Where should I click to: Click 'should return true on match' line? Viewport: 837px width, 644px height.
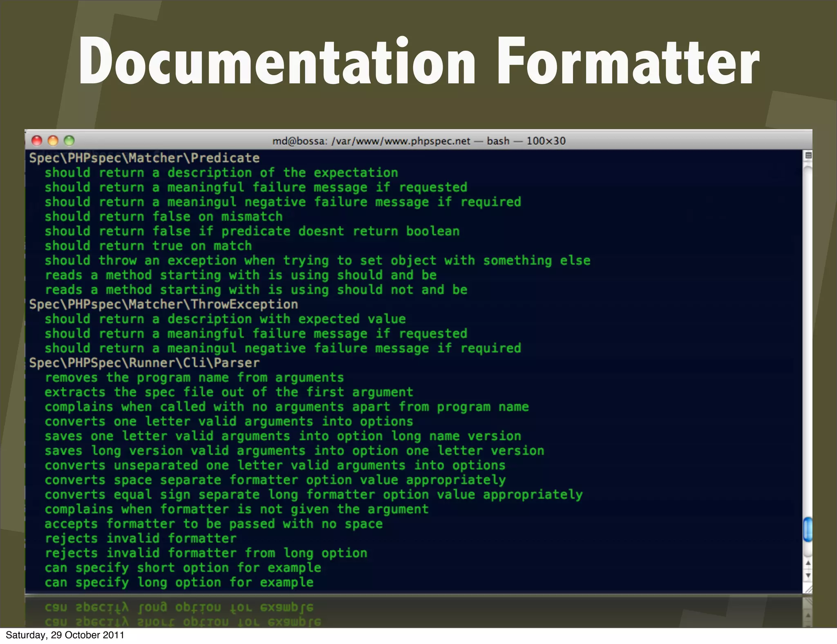tap(148, 246)
